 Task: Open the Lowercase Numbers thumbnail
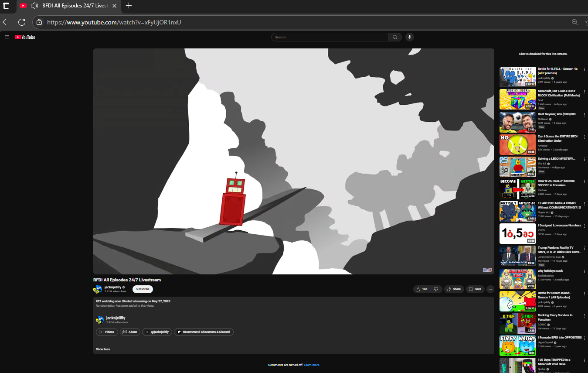click(518, 233)
